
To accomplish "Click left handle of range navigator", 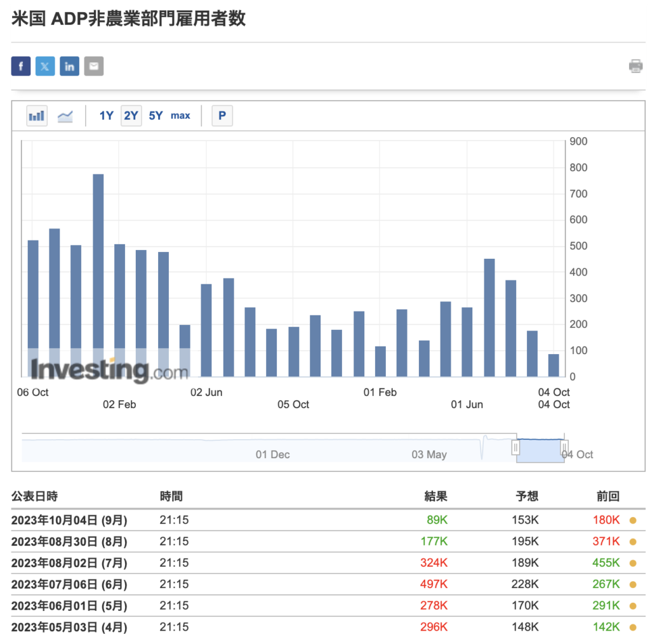I will pyautogui.click(x=515, y=447).
